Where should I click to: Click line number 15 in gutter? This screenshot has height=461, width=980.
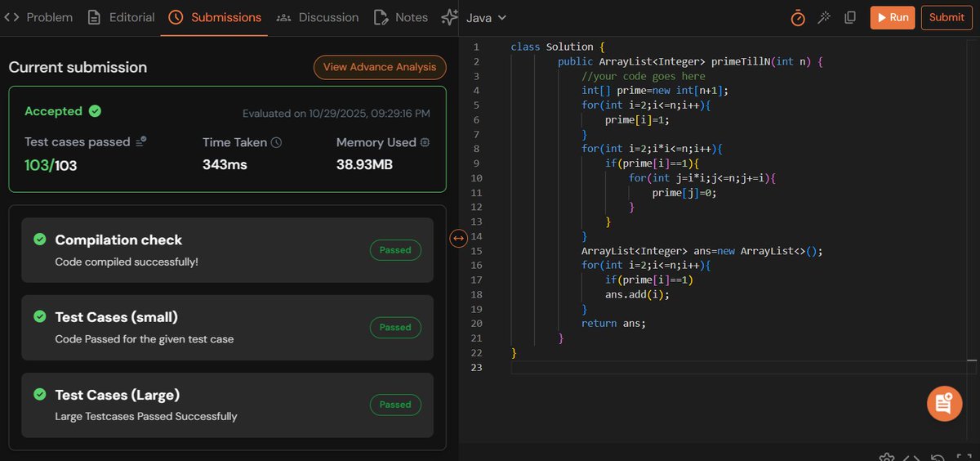[475, 251]
